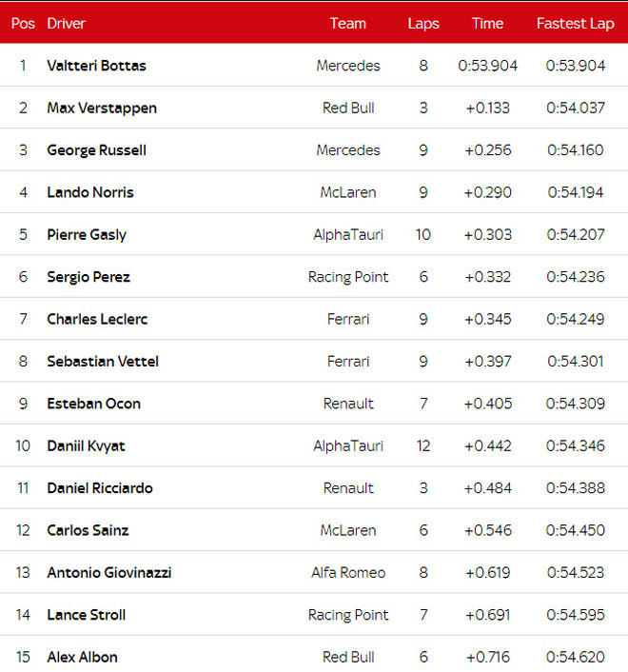The image size is (628, 672).
Task: Select Lando Norris in the table
Action: click(90, 192)
